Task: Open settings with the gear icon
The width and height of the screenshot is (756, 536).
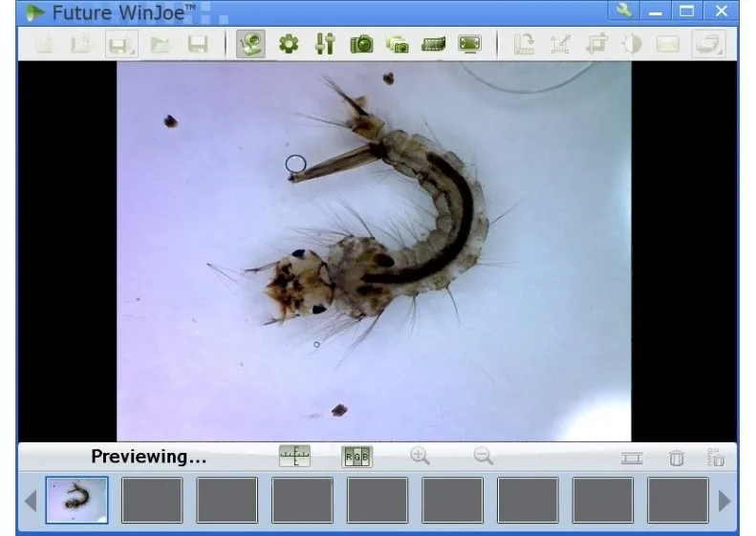Action: coord(289,44)
